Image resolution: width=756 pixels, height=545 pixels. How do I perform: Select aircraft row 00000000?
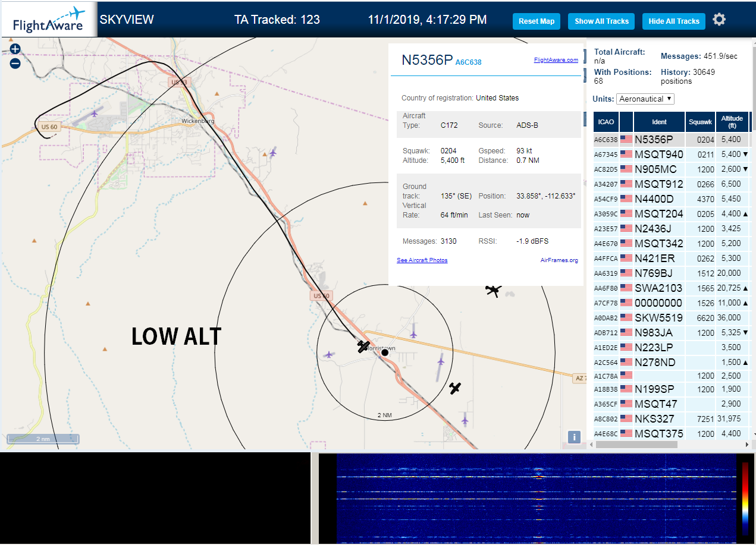[x=671, y=303]
